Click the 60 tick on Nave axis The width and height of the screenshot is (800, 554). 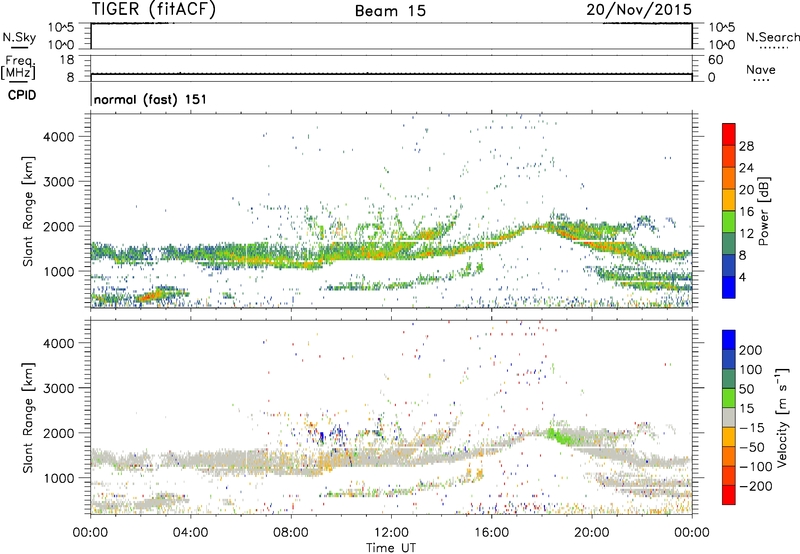tap(716, 60)
